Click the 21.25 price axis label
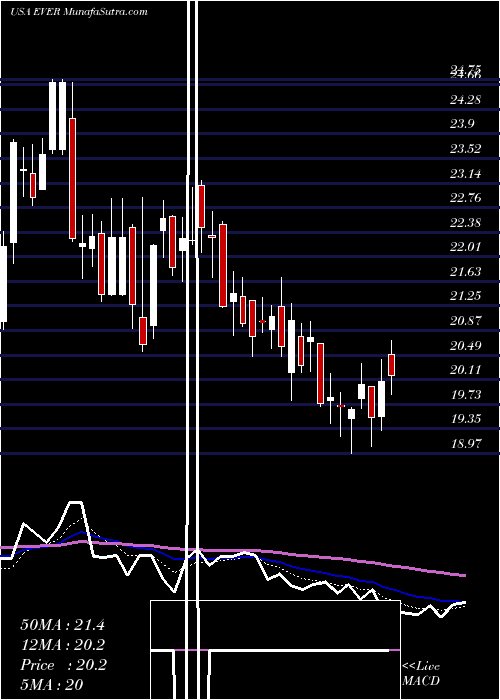Viewport: 500px width, 700px height. pyautogui.click(x=466, y=296)
